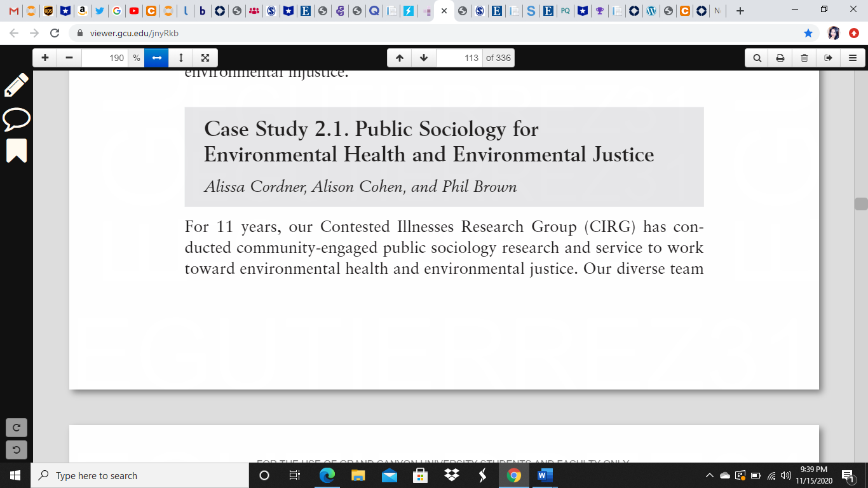Viewport: 868px width, 488px height.
Task: Open the Mail app from the taskbar
Action: pyautogui.click(x=389, y=475)
